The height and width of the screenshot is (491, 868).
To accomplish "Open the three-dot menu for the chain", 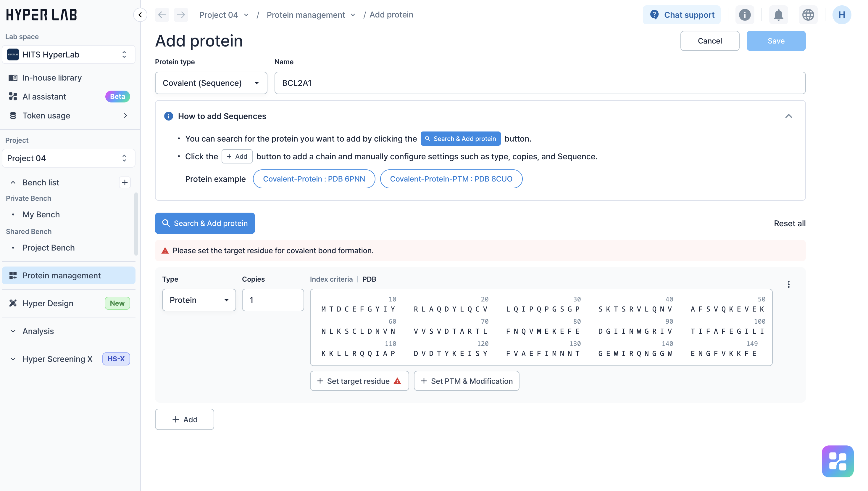I will (788, 284).
